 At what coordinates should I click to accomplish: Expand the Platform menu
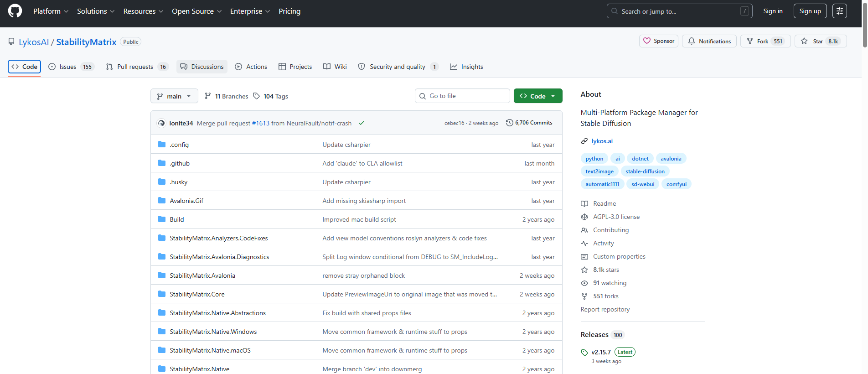[x=51, y=11]
